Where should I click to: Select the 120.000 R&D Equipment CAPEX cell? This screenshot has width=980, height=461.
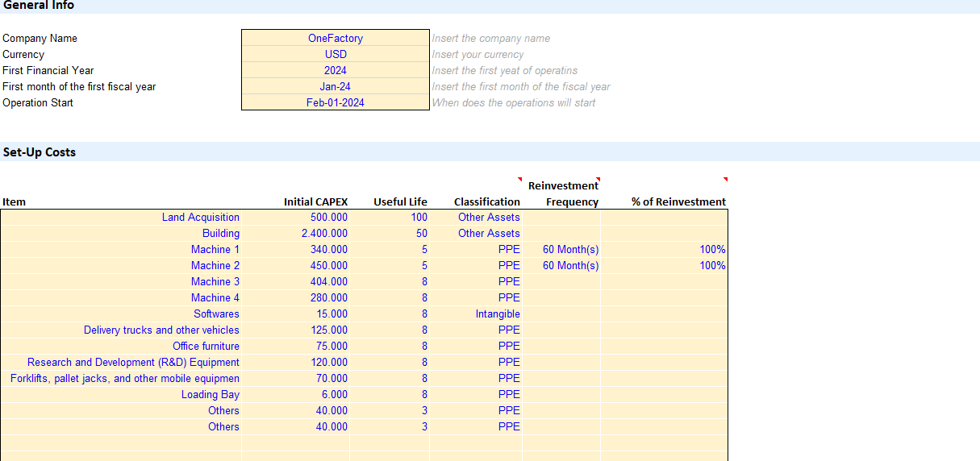[x=296, y=362]
